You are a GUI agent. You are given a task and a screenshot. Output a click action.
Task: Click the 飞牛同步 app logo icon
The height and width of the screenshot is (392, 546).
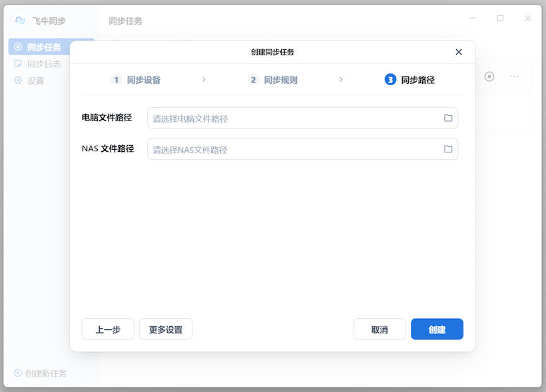20,20
